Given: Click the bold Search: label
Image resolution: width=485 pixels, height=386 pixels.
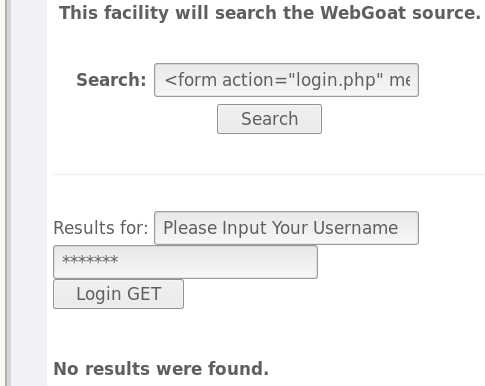Looking at the screenshot, I should pos(111,80).
